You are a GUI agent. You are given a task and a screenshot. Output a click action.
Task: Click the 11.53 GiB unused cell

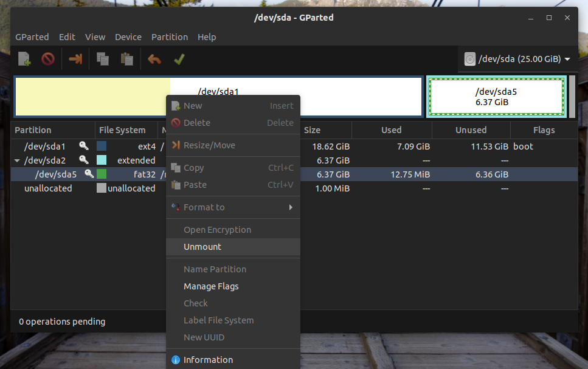(489, 147)
